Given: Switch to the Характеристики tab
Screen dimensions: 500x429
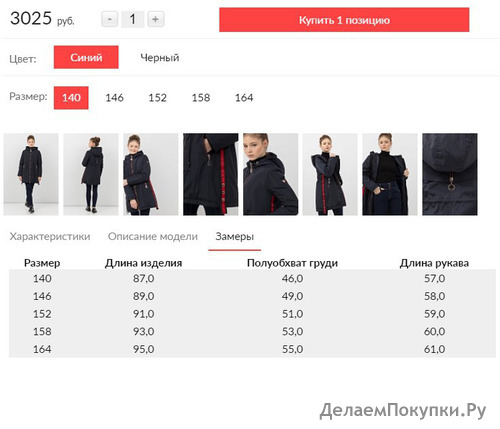Looking at the screenshot, I should pyautogui.click(x=50, y=236).
